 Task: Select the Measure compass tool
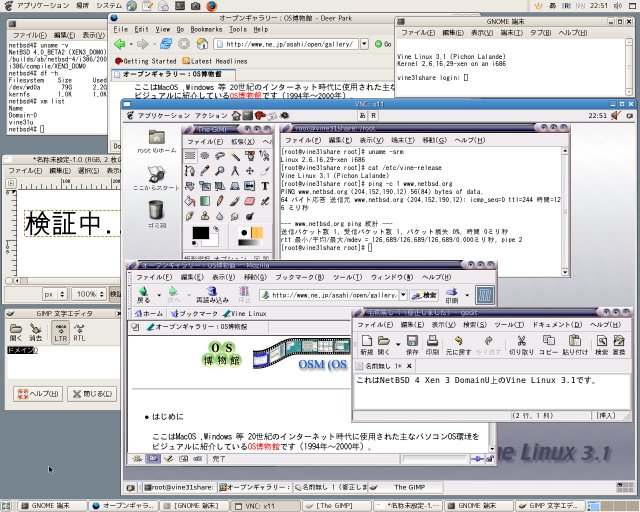235,171
